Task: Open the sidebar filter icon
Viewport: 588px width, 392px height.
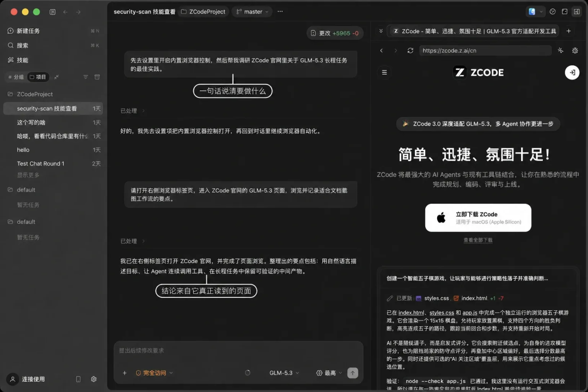Action: point(85,77)
